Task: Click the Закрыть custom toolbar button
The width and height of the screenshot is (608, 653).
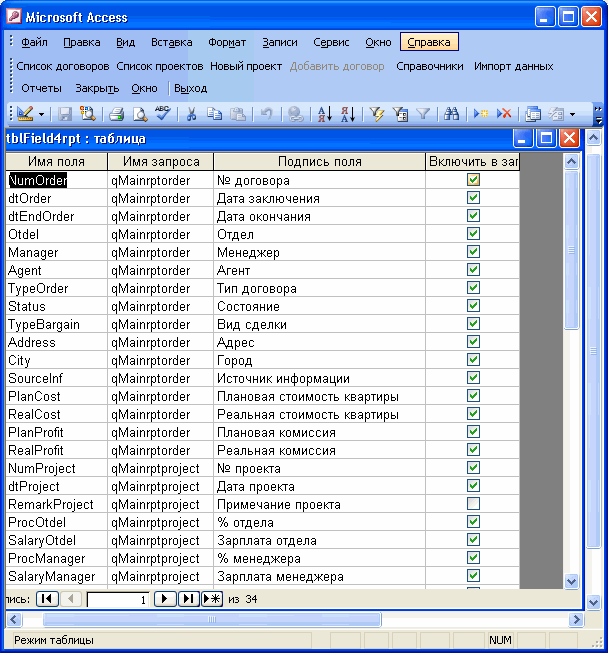Action: pos(97,88)
